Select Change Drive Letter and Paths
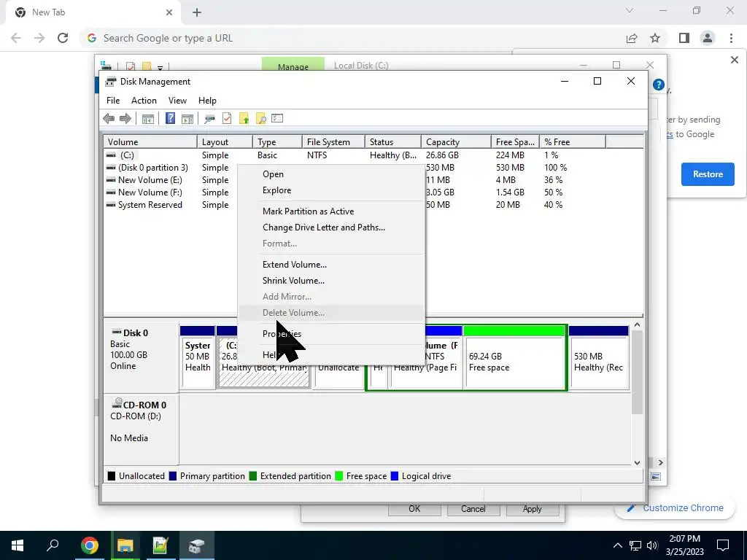The image size is (747, 560). coord(331,227)
